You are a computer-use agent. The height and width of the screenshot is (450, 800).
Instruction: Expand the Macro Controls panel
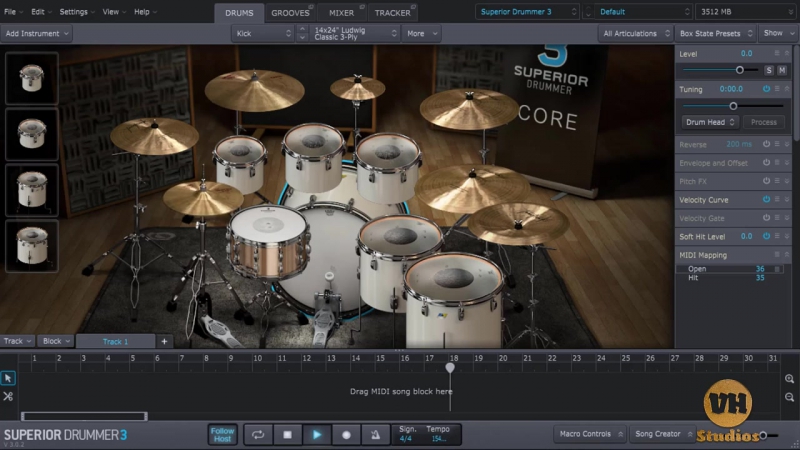point(590,434)
